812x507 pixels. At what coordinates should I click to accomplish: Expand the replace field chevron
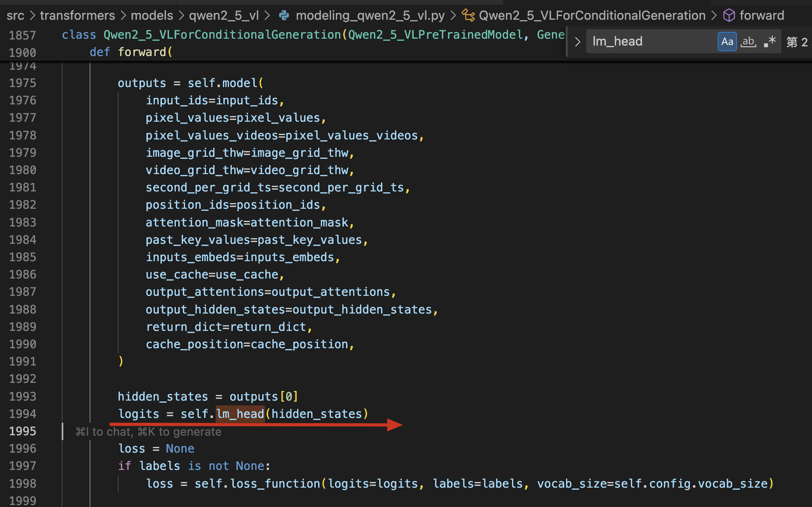click(577, 42)
